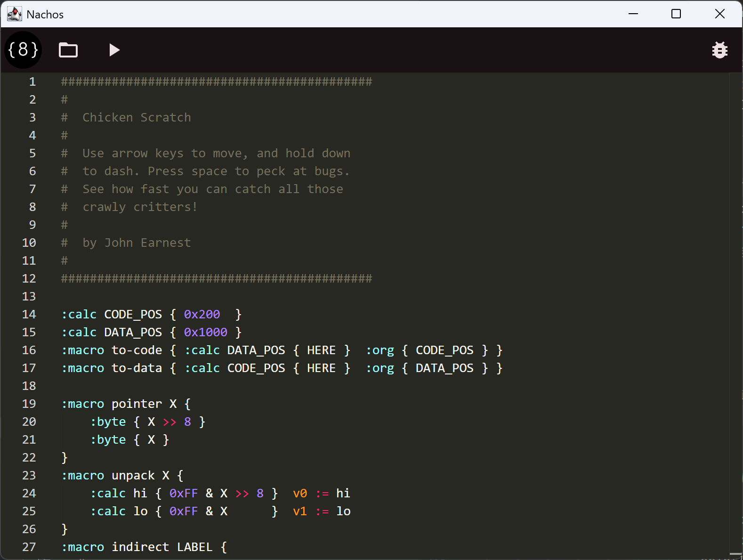Close the Nachos window

point(720,14)
